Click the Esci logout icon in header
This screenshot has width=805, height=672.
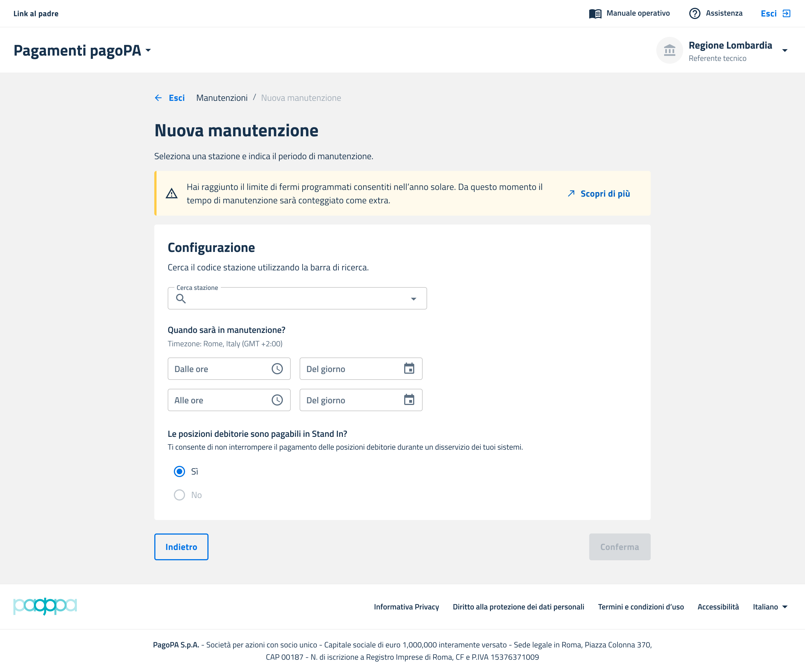[x=786, y=14]
